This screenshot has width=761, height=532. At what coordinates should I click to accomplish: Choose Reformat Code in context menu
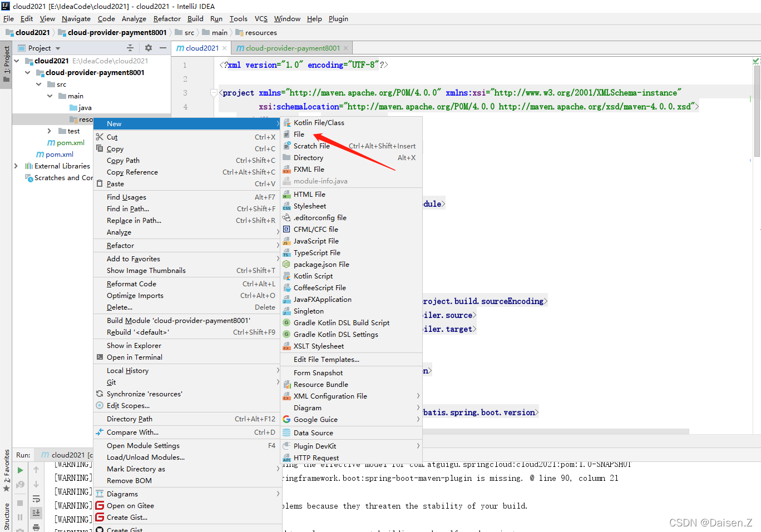(x=187, y=284)
